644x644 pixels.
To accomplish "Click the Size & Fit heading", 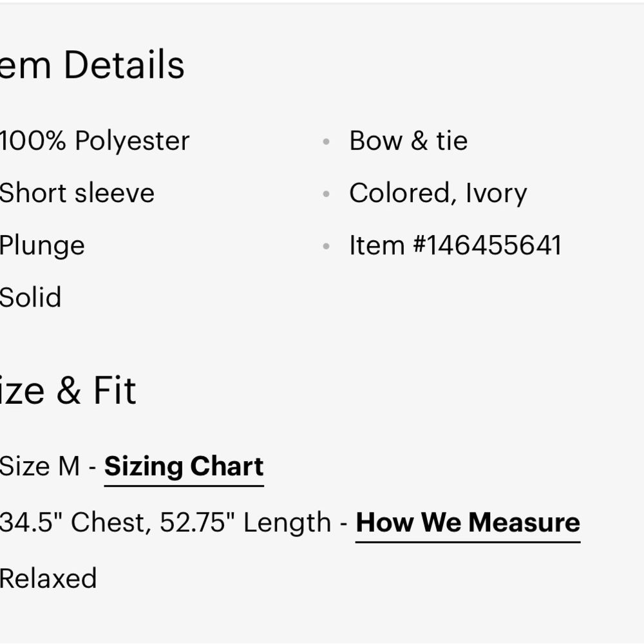I will coord(68,390).
